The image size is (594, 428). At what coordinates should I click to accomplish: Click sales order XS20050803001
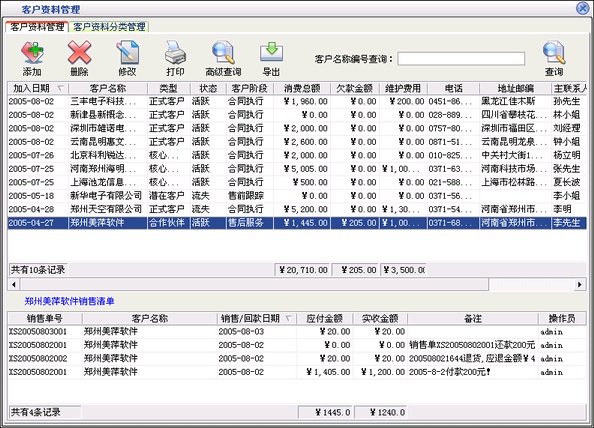(x=38, y=331)
